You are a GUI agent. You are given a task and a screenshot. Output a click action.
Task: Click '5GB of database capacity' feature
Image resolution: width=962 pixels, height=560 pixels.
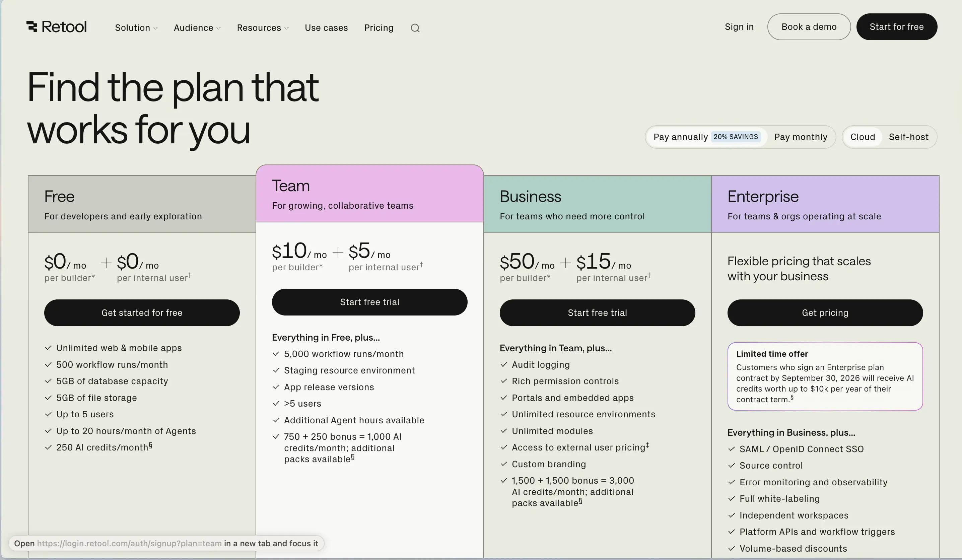tap(112, 381)
